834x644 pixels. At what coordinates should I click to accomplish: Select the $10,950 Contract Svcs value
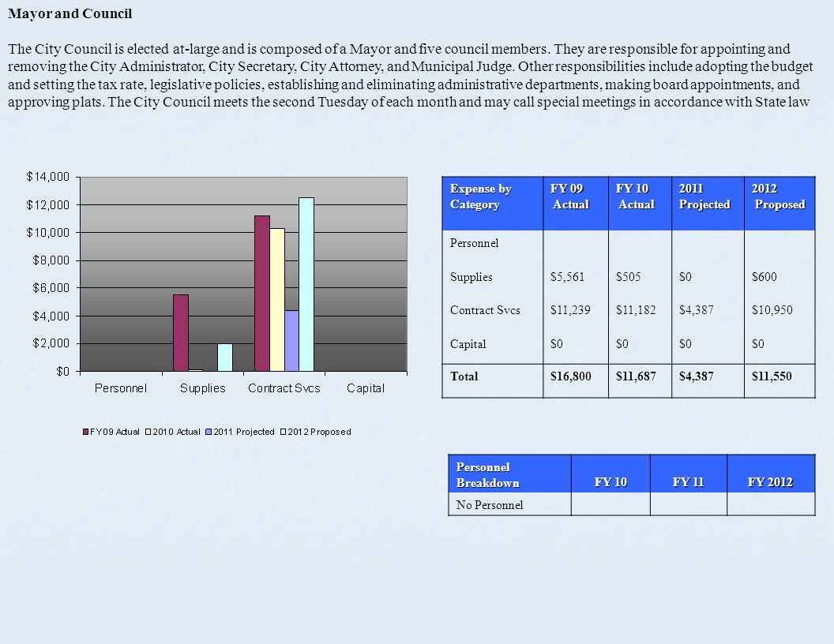772,310
